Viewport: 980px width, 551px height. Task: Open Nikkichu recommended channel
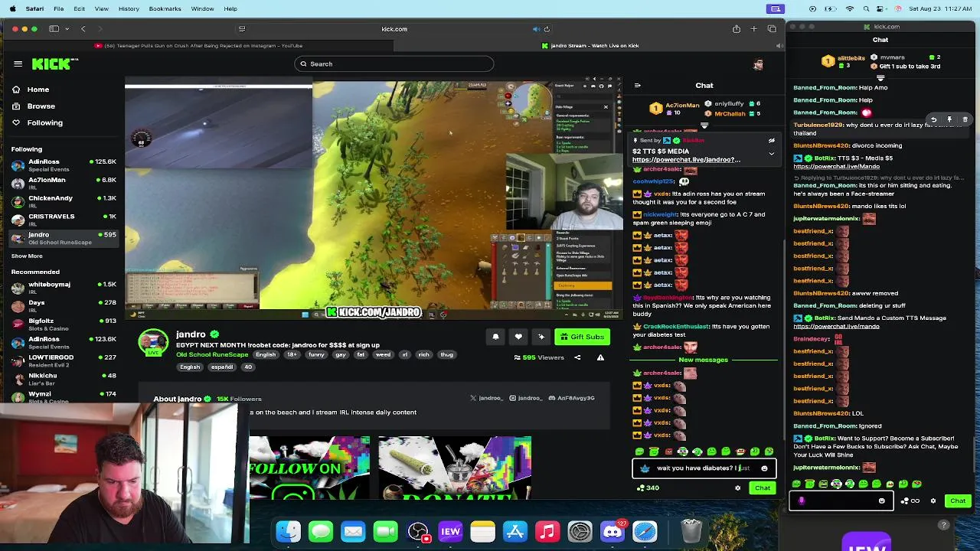point(64,380)
